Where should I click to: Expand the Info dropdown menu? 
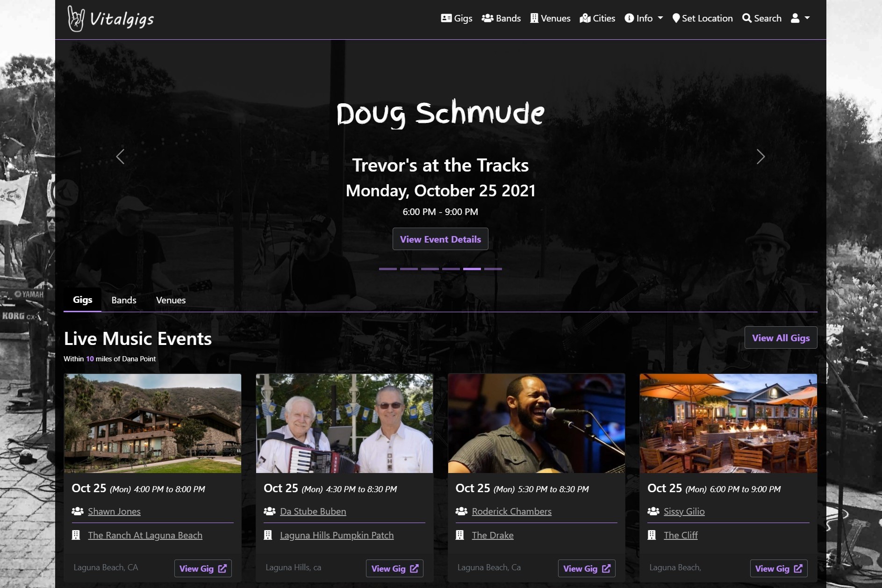644,18
